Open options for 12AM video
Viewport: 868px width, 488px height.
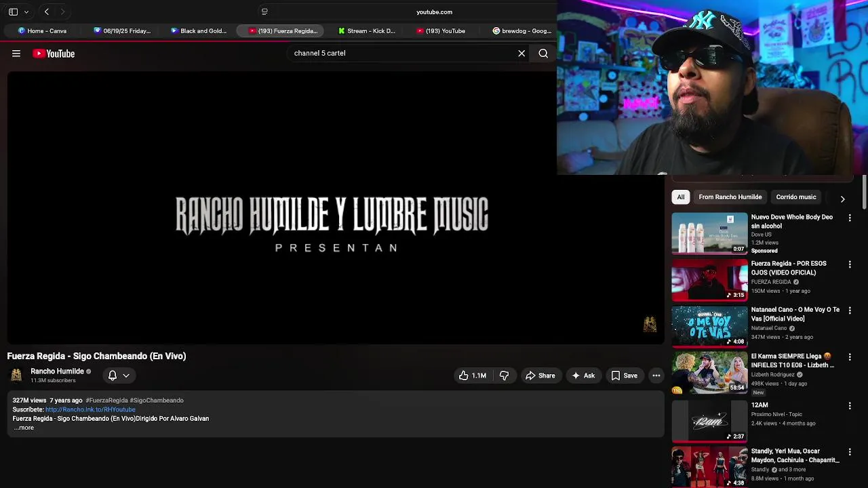pyautogui.click(x=850, y=406)
